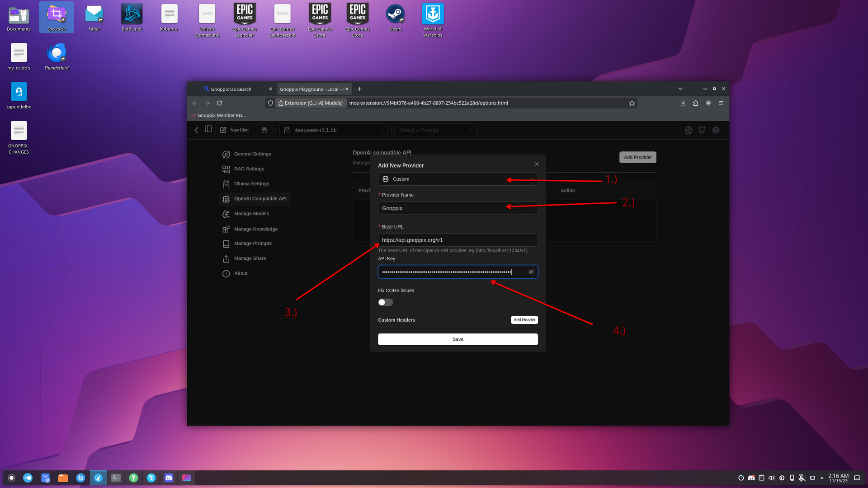
Task: Open the browser Downloads icon
Action: [683, 103]
